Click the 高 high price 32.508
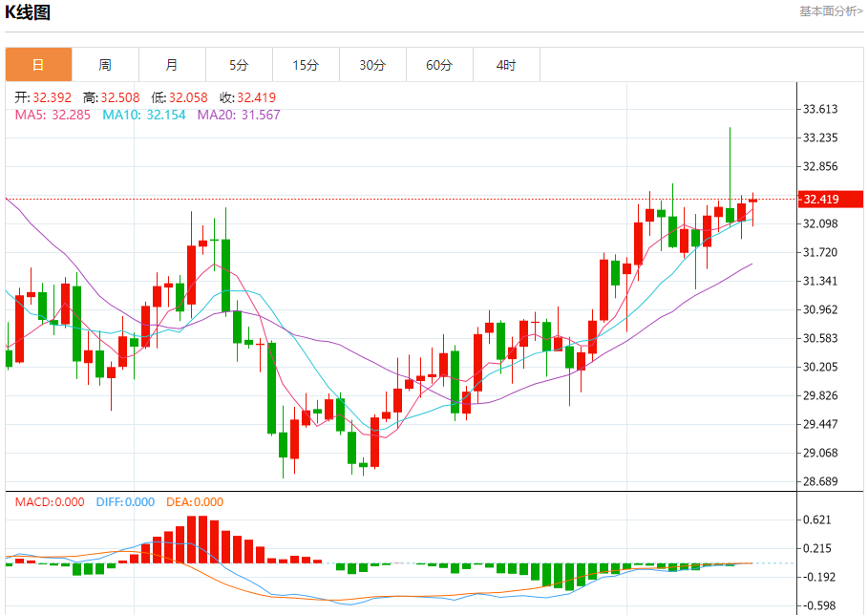 (112, 97)
